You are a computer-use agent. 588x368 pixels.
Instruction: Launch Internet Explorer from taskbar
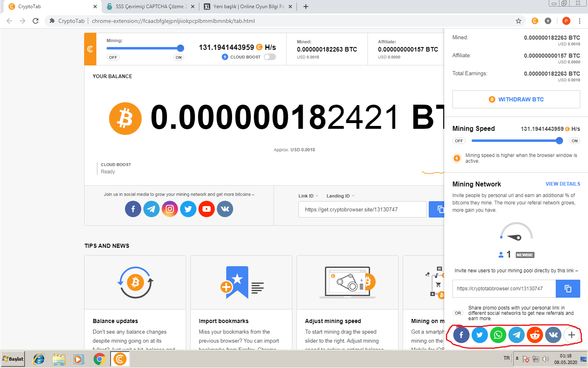coord(39,359)
